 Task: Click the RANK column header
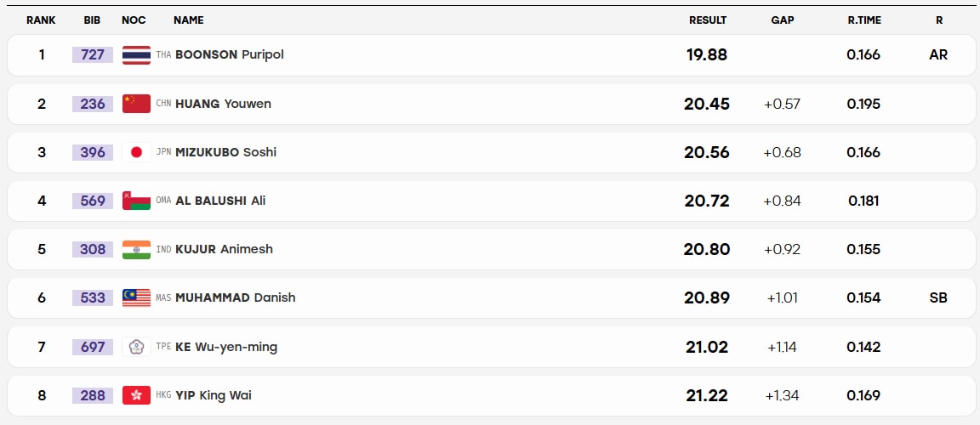(41, 20)
